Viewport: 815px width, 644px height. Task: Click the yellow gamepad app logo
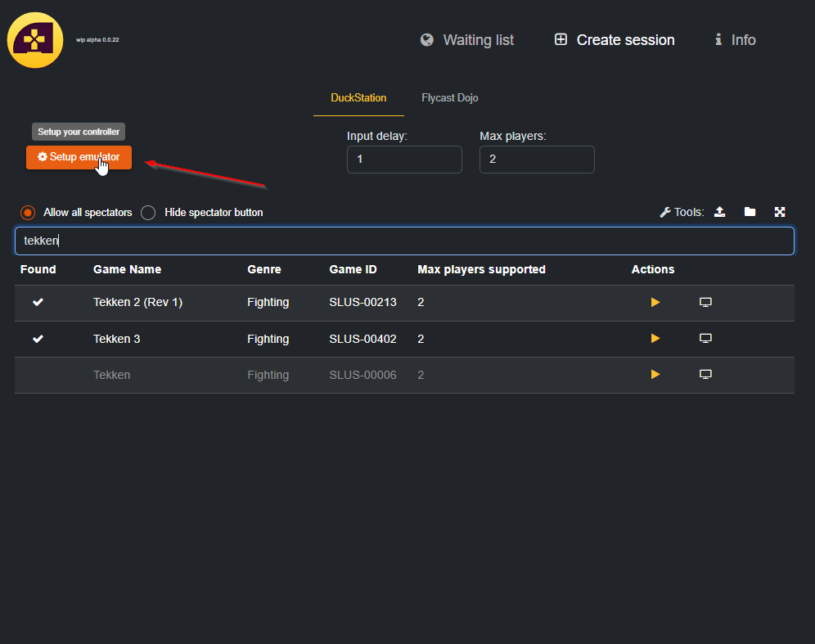[x=35, y=40]
